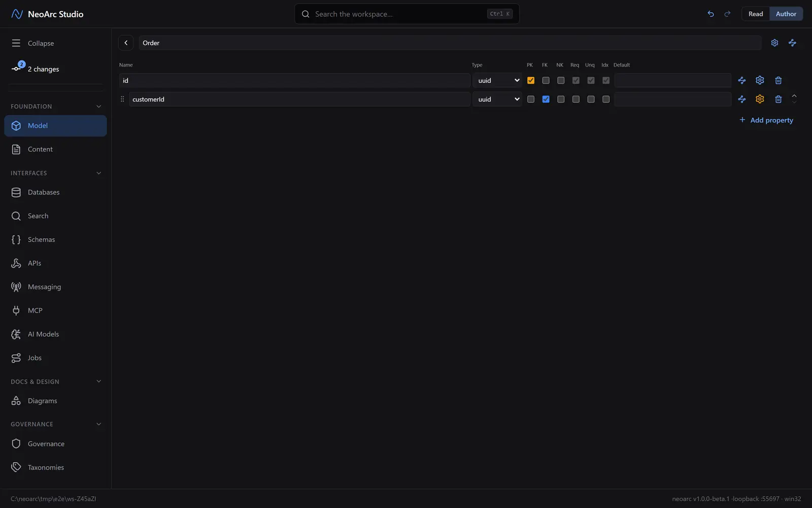Delete the customerId property with trash icon
812x508 pixels.
[x=778, y=99]
